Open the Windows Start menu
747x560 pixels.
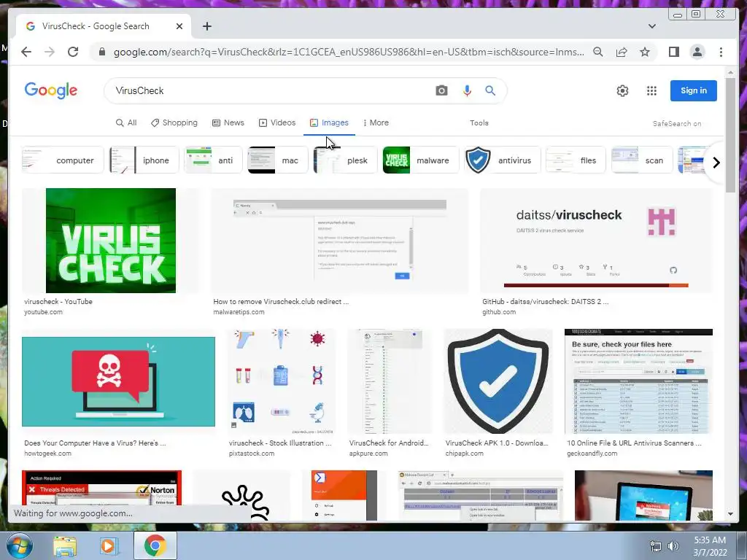point(19,545)
